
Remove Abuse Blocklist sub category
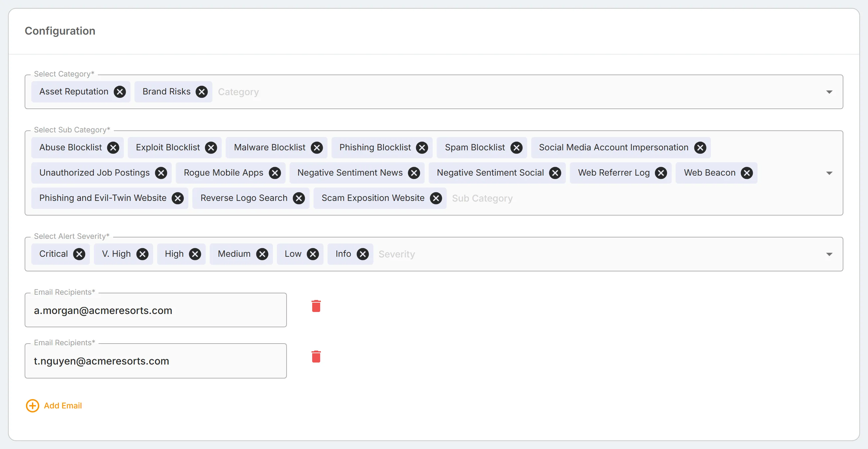point(113,148)
